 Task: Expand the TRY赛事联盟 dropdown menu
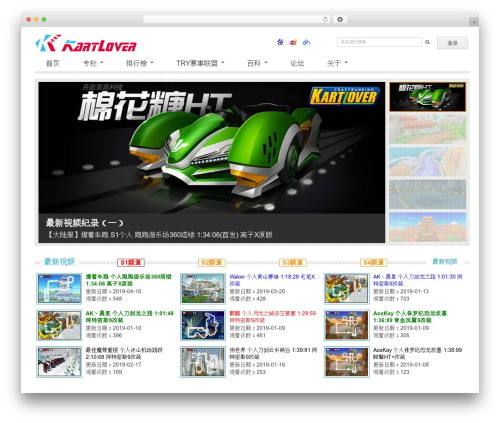(200, 63)
